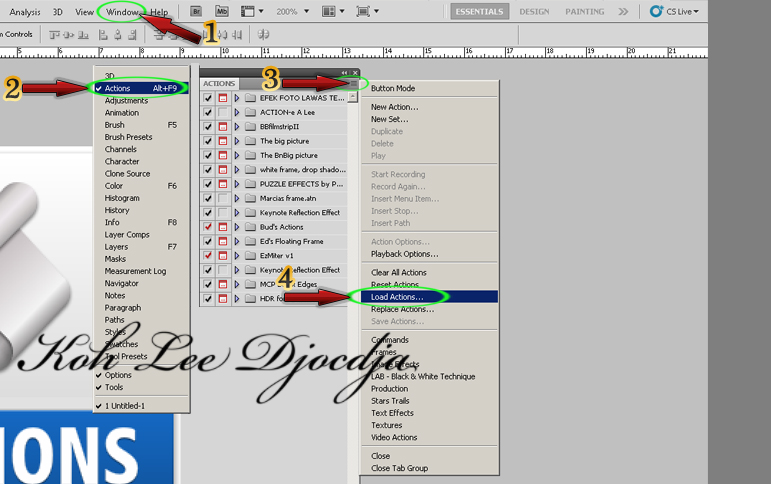Click the Align Top Edges icon

point(54,34)
